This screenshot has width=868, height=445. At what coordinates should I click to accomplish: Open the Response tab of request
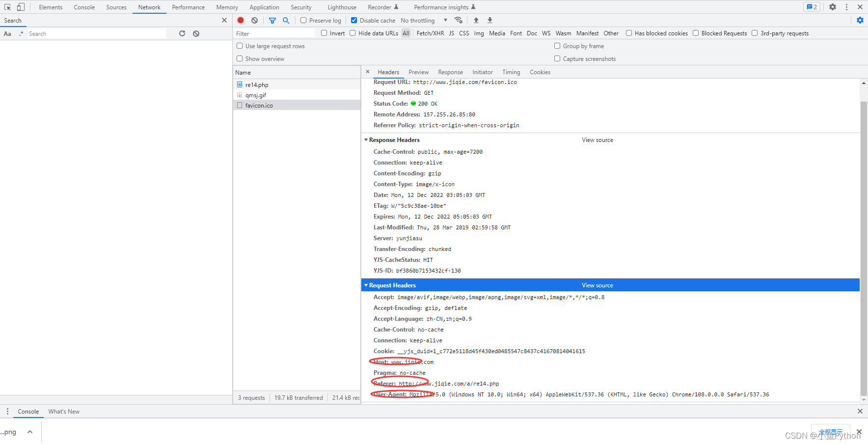click(x=451, y=72)
